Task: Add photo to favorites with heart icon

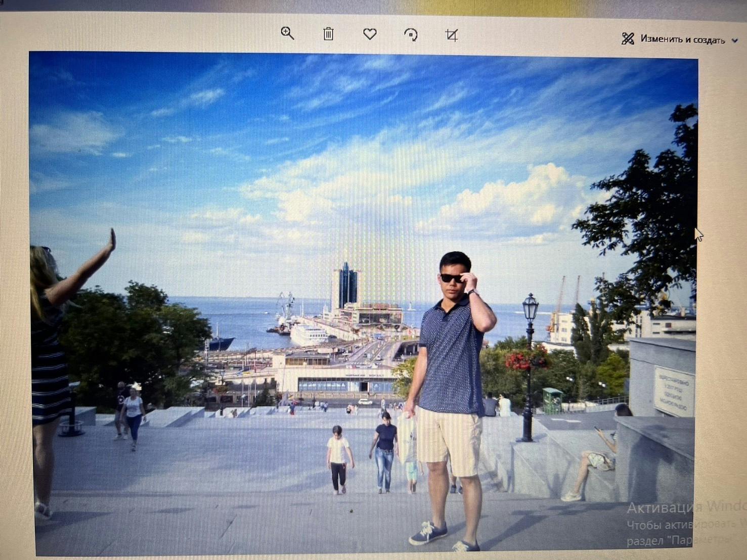Action: click(x=370, y=34)
